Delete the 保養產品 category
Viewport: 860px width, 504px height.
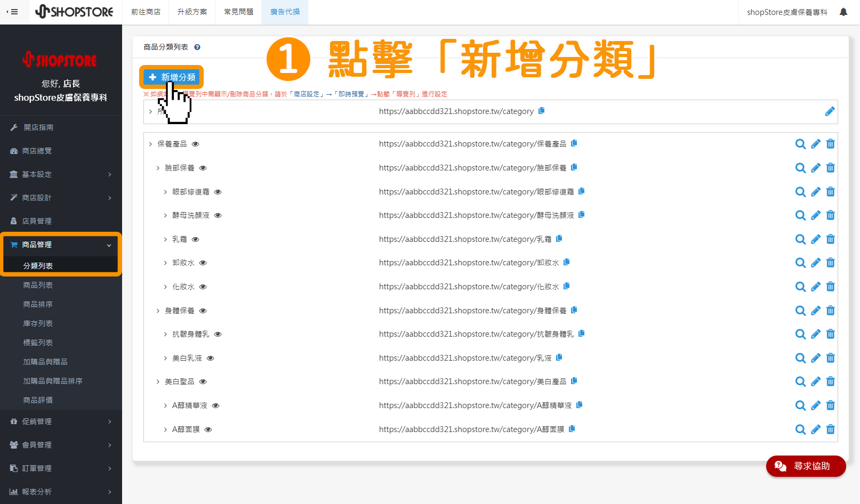click(830, 144)
